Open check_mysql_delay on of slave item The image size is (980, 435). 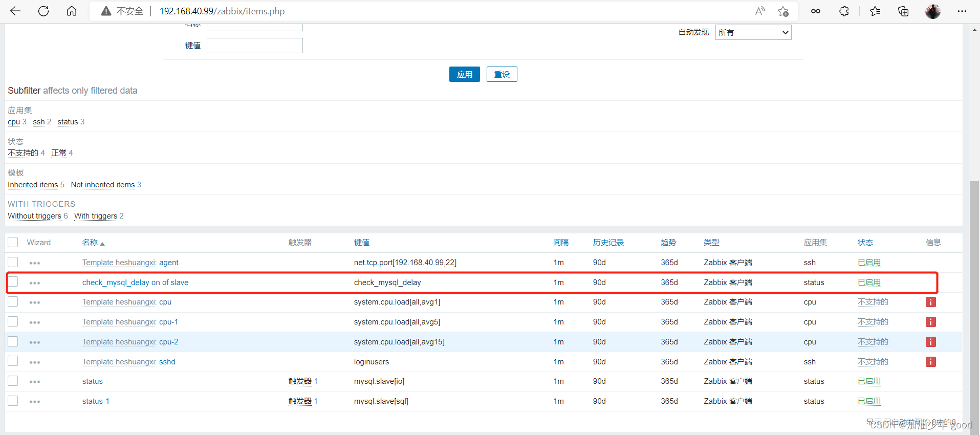135,282
